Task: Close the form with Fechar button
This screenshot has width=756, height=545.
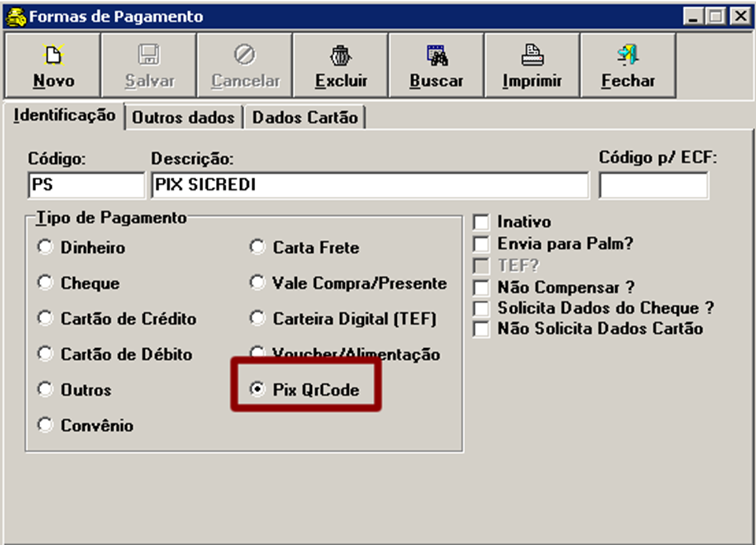Action: coord(628,66)
